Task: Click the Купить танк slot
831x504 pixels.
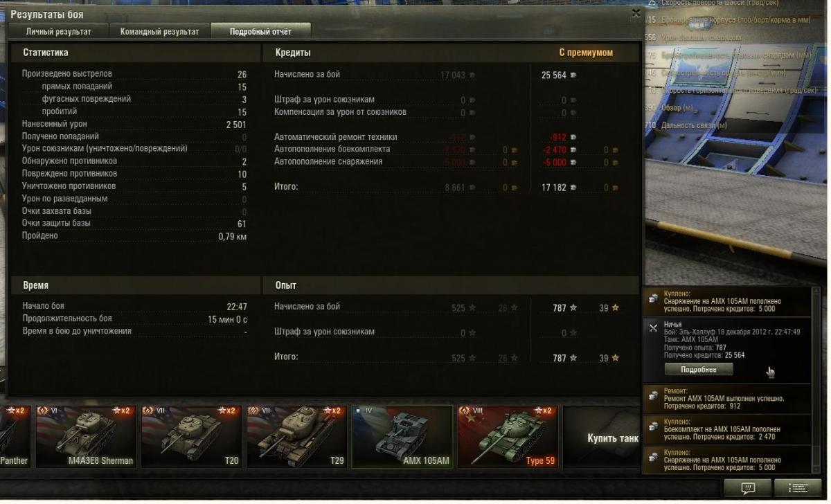Action: [604, 437]
